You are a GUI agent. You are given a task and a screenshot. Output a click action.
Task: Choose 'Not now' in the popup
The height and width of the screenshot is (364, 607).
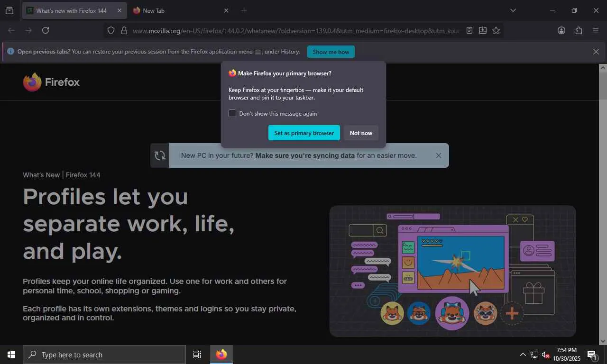361,133
